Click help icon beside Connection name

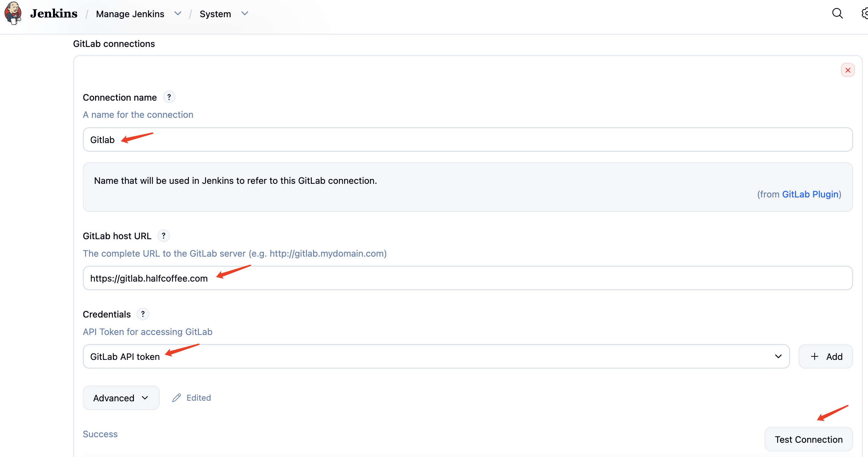169,97
